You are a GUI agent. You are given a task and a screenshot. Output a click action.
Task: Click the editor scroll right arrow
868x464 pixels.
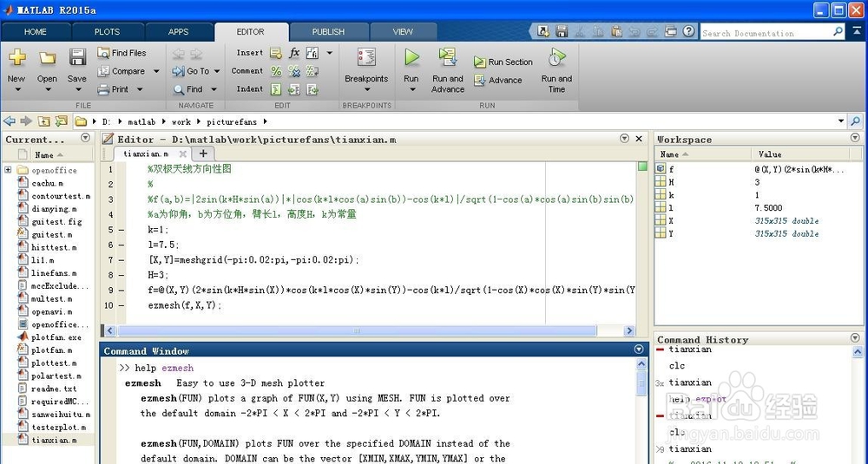point(628,330)
